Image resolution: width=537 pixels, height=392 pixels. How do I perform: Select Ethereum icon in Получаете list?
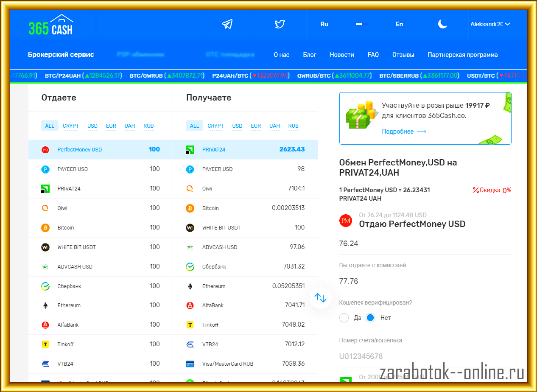(x=190, y=286)
